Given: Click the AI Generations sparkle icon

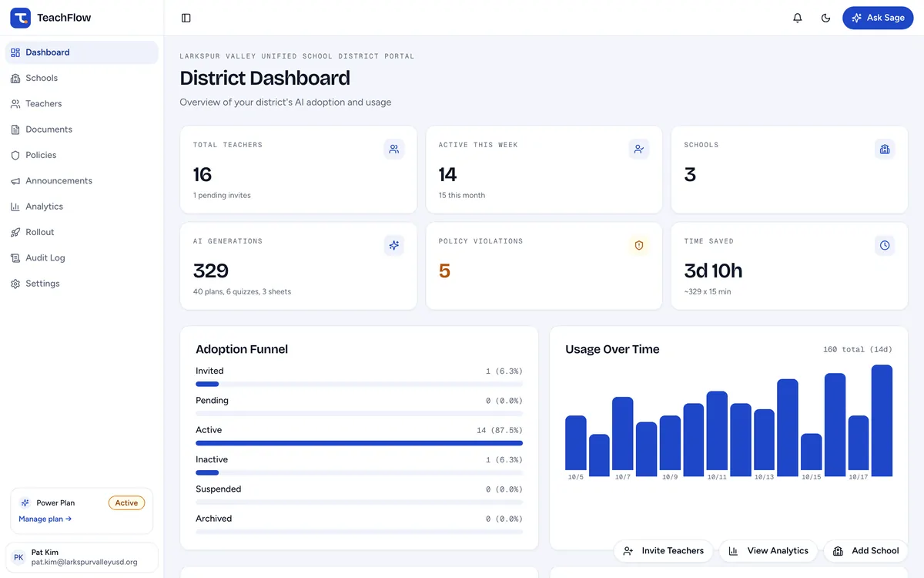Looking at the screenshot, I should 394,246.
